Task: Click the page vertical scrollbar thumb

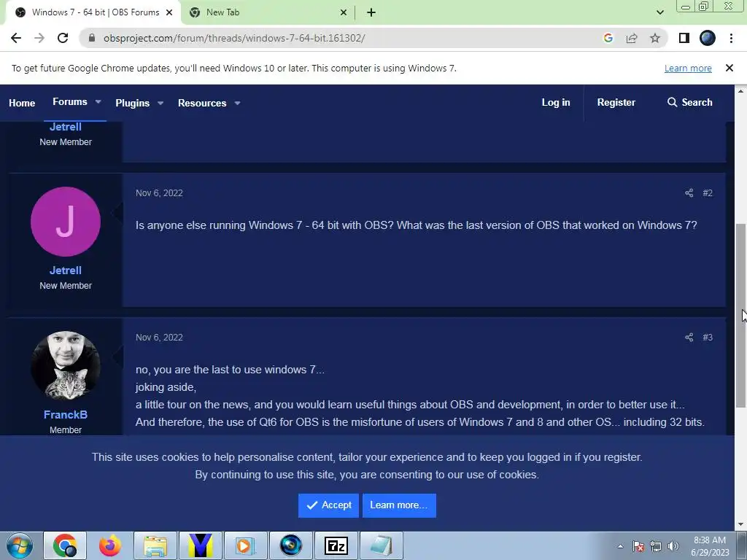Action: pyautogui.click(x=740, y=315)
